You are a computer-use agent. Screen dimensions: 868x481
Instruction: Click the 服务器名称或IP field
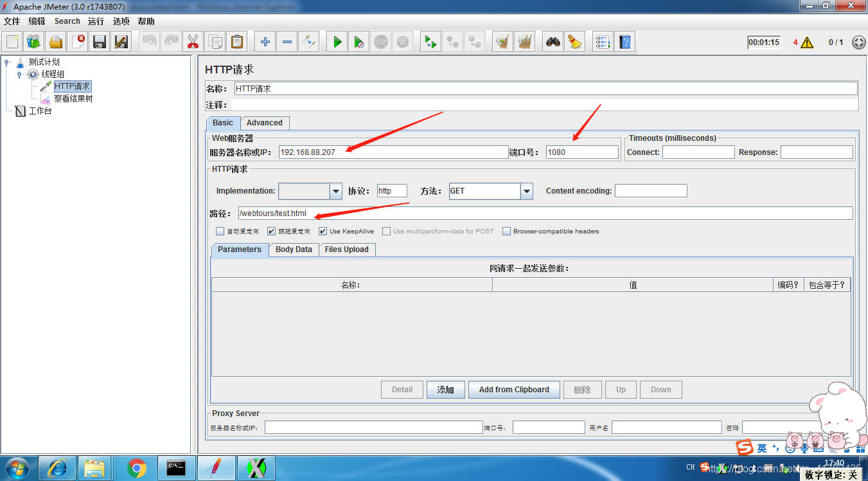394,152
